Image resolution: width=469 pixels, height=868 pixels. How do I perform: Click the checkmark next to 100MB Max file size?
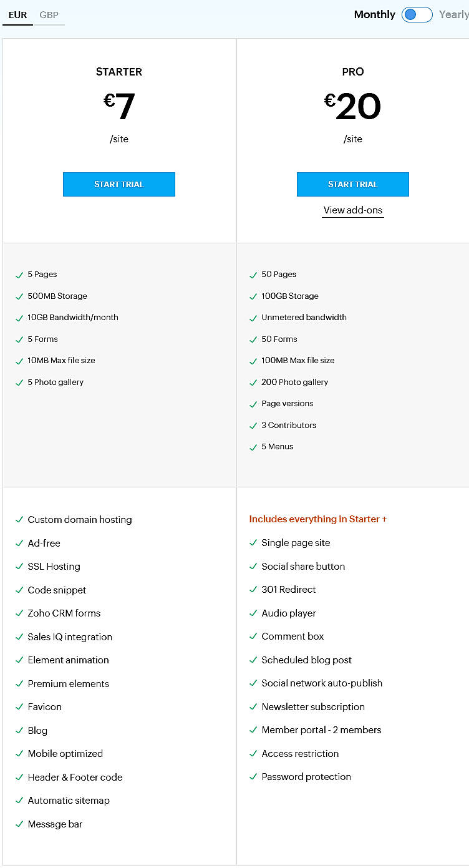[x=253, y=360]
